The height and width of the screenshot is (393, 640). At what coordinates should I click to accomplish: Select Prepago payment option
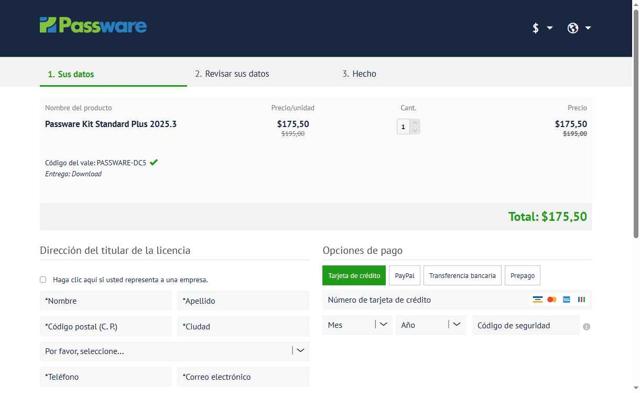tap(522, 275)
